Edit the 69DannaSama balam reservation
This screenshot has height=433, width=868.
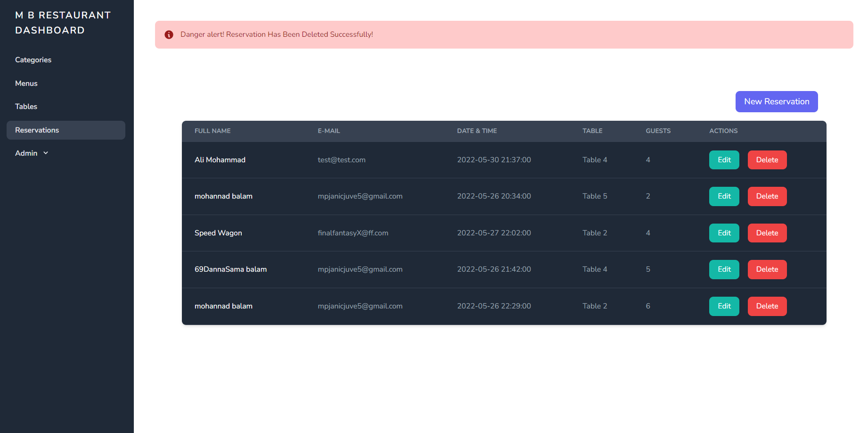tap(724, 269)
